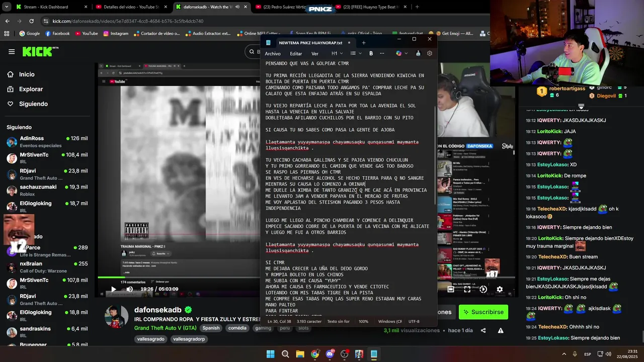Reload the Kick page

coord(31,21)
